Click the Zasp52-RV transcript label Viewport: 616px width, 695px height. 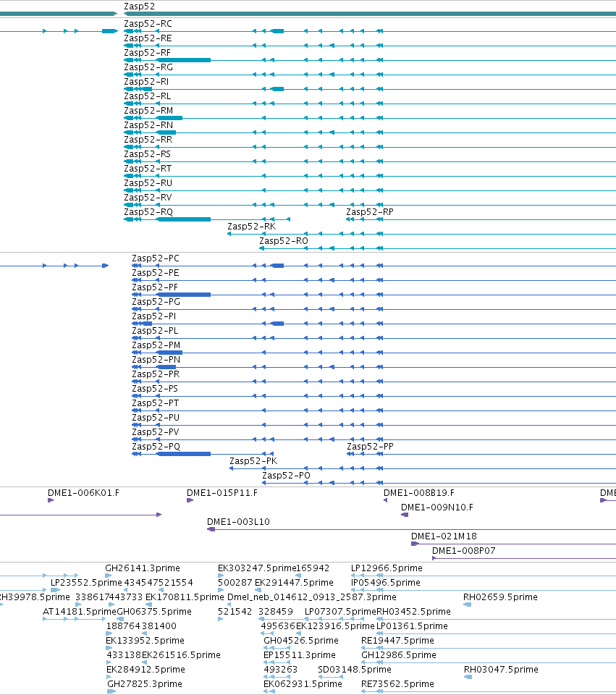click(x=148, y=198)
